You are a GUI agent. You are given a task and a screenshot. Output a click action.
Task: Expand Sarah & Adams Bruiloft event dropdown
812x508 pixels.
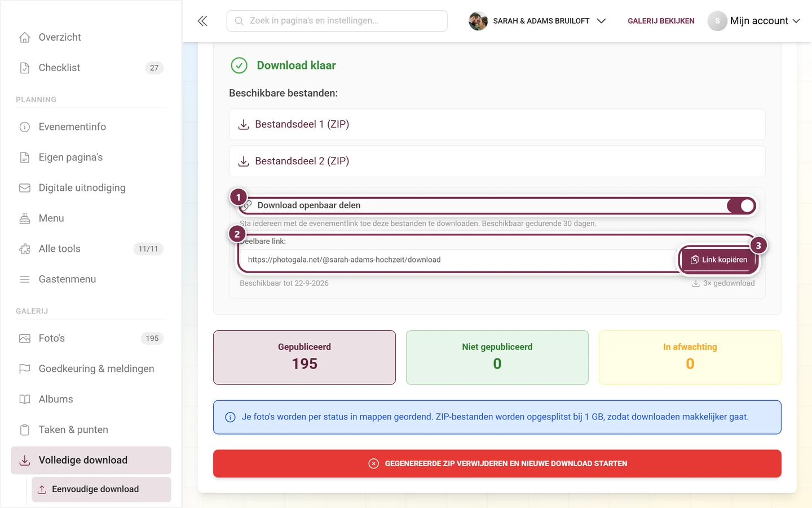tap(601, 21)
